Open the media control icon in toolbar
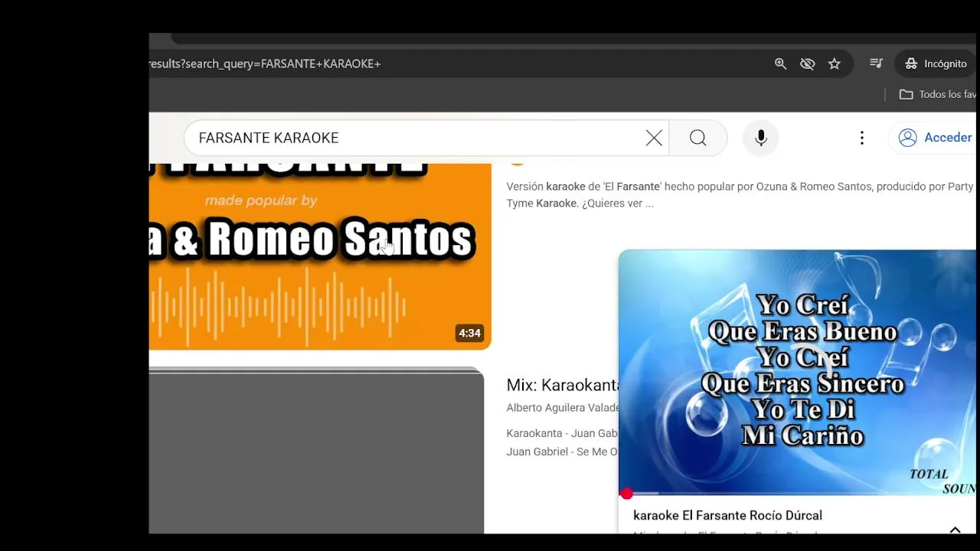Image resolution: width=980 pixels, height=551 pixels. coord(877,64)
